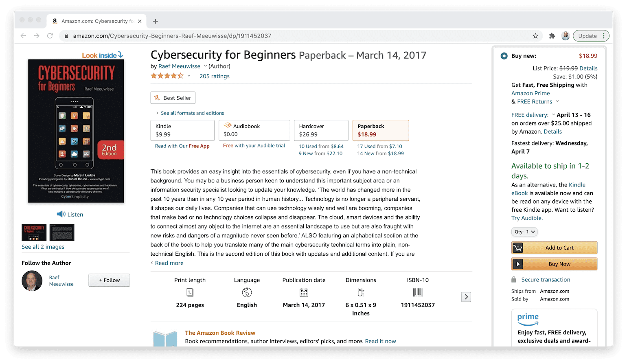Select the Buy new radio button
Image resolution: width=627 pixels, height=364 pixels.
point(504,56)
